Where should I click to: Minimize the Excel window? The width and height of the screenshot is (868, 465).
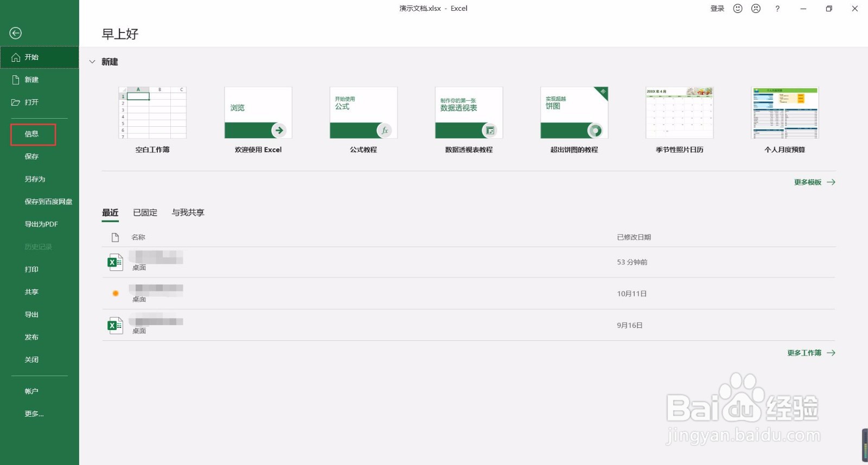[x=803, y=9]
